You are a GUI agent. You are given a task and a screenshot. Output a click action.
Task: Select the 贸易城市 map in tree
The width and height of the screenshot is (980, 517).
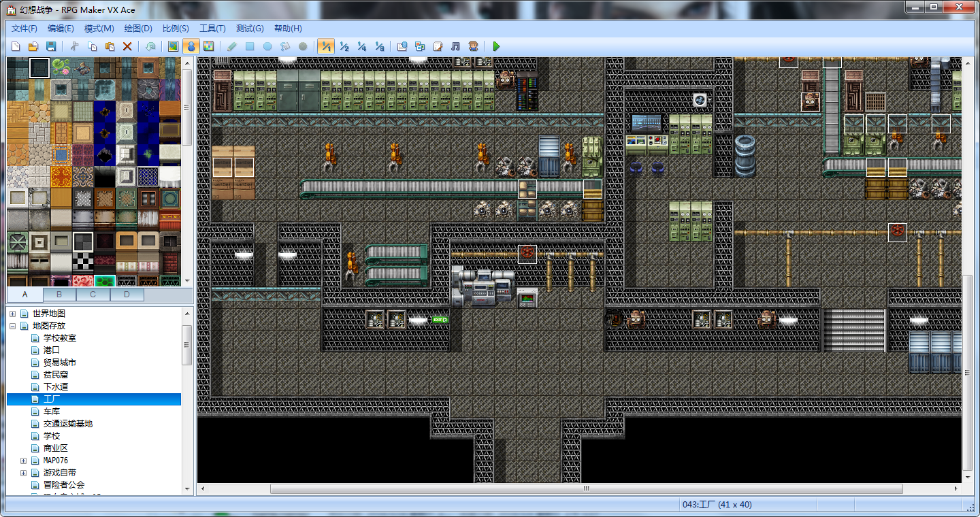[60, 363]
